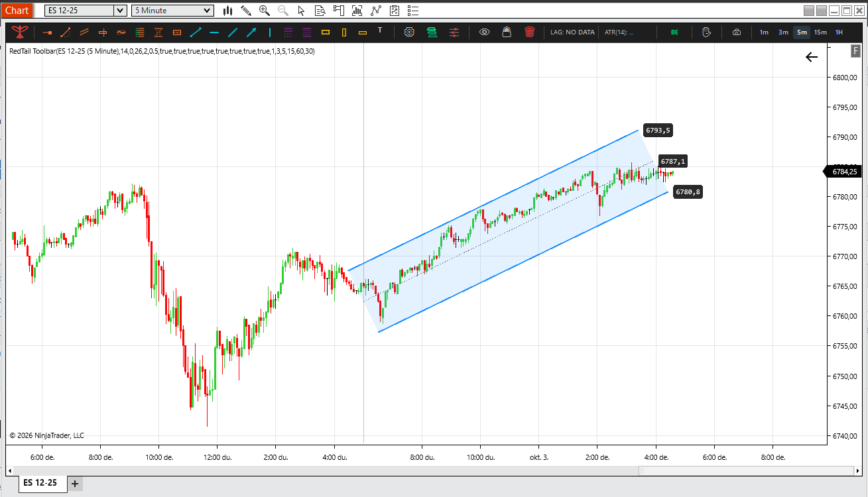Click the green BE breakeven button
This screenshot has height=497, width=868.
click(674, 32)
